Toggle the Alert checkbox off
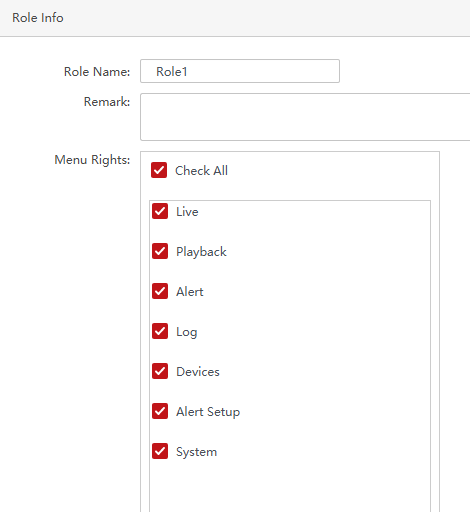This screenshot has height=512, width=470. [x=160, y=291]
